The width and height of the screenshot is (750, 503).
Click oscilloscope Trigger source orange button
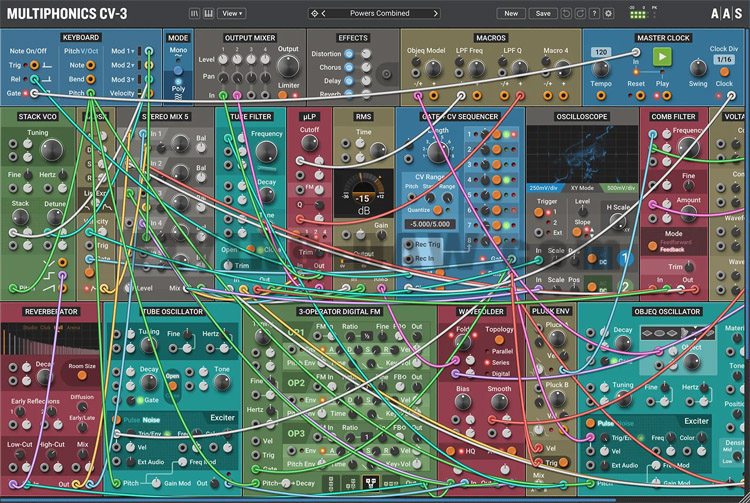pyautogui.click(x=539, y=212)
